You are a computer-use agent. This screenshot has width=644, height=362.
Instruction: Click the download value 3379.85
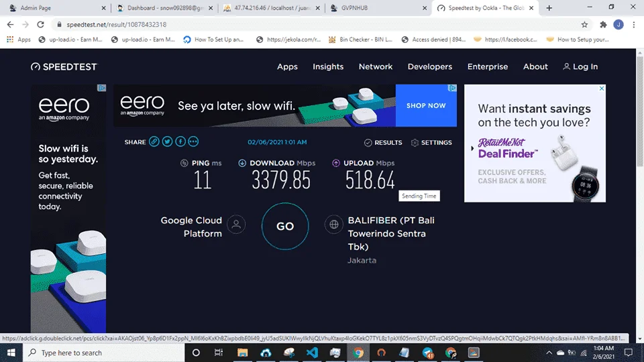pyautogui.click(x=281, y=180)
